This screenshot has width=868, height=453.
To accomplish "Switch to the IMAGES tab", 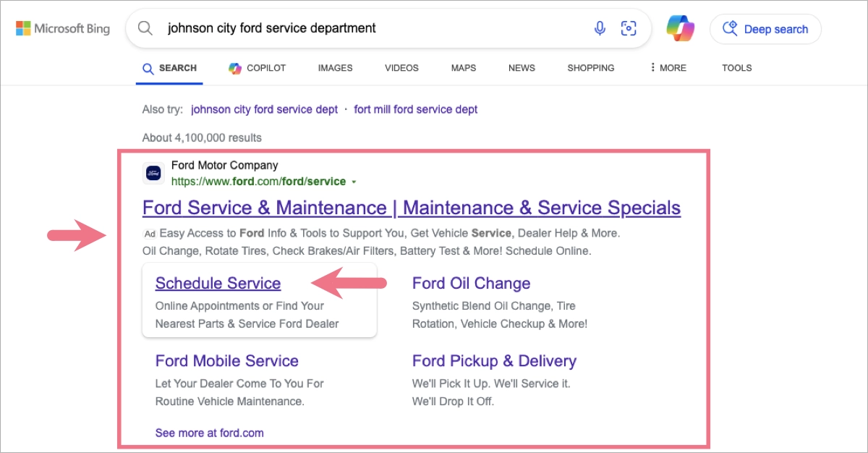I will coord(334,67).
